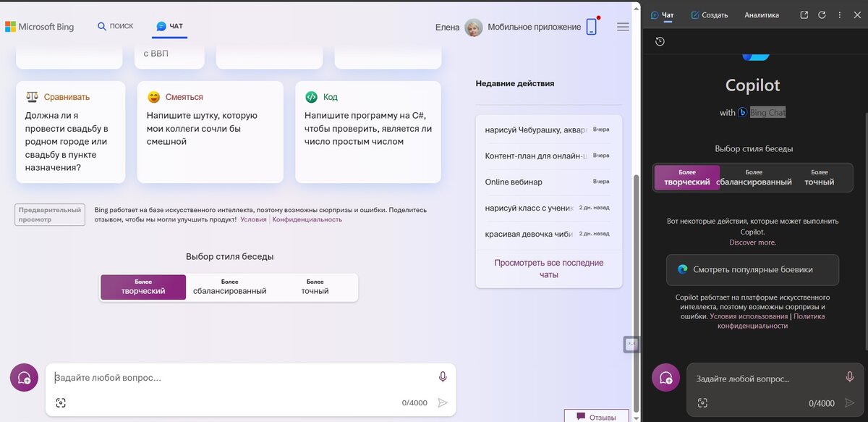Click the Предварительный просмотр badge

pos(50,214)
